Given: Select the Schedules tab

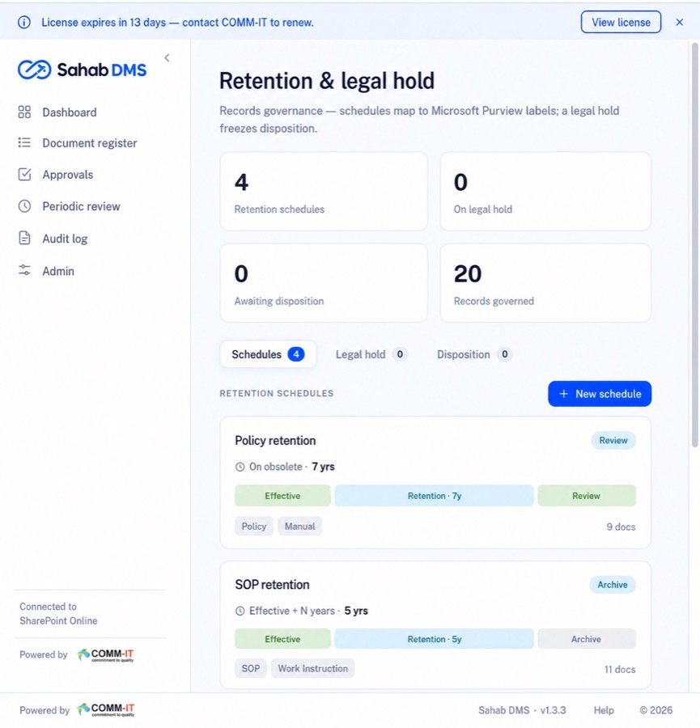Looking at the screenshot, I should click(268, 354).
